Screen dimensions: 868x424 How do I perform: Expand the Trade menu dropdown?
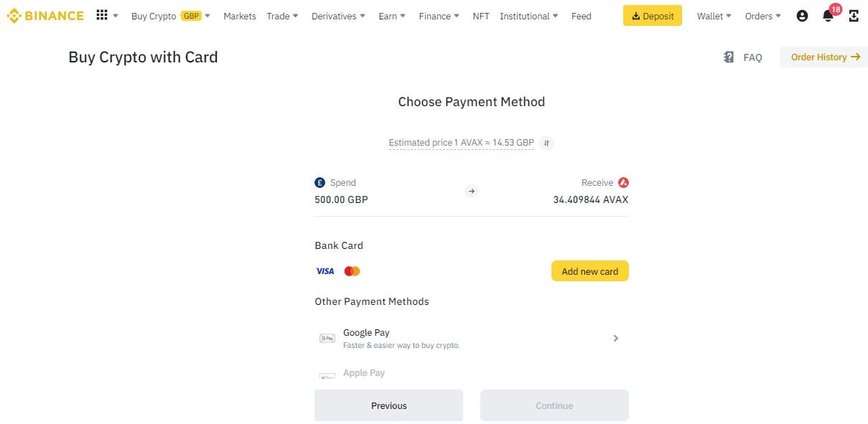[282, 16]
